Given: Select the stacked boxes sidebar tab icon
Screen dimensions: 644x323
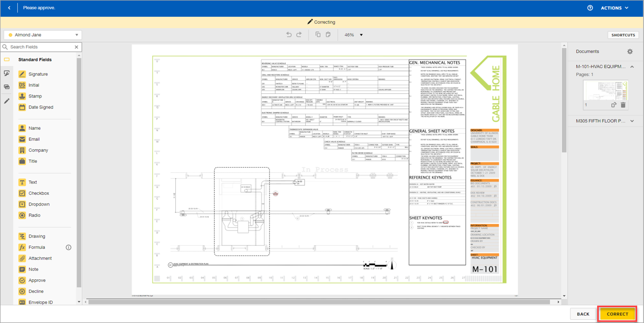Looking at the screenshot, I should pos(7,87).
